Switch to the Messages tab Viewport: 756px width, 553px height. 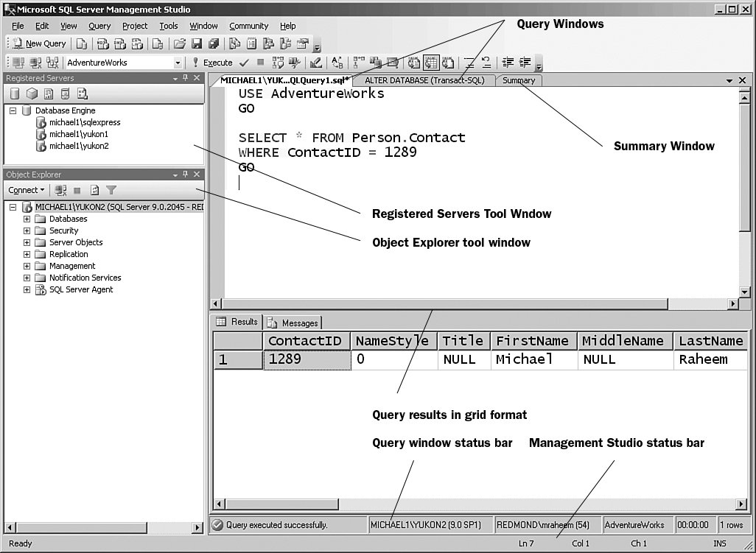293,323
